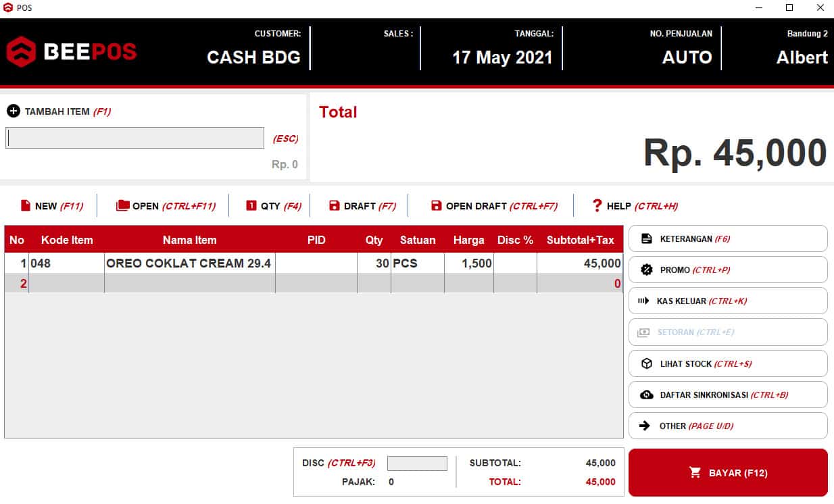834x504 pixels.
Task: Click the DISC discount input box
Action: [x=417, y=463]
